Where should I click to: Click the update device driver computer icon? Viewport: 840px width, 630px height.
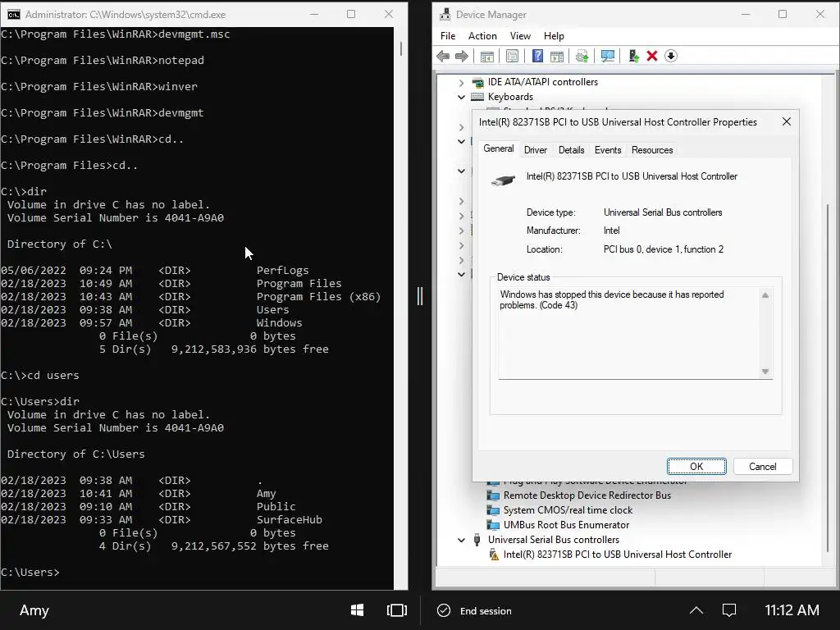634,56
